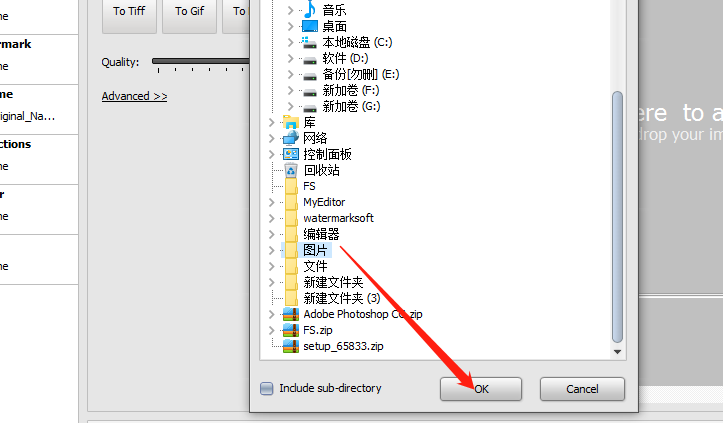Click the network 网络 globe icon

291,138
